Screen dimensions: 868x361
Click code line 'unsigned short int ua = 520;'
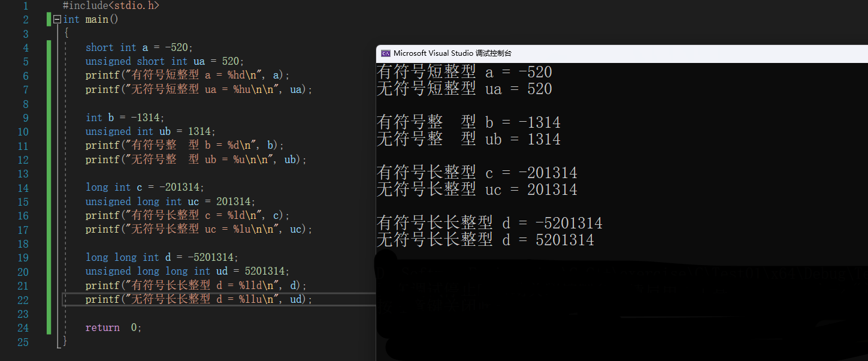[x=165, y=61]
